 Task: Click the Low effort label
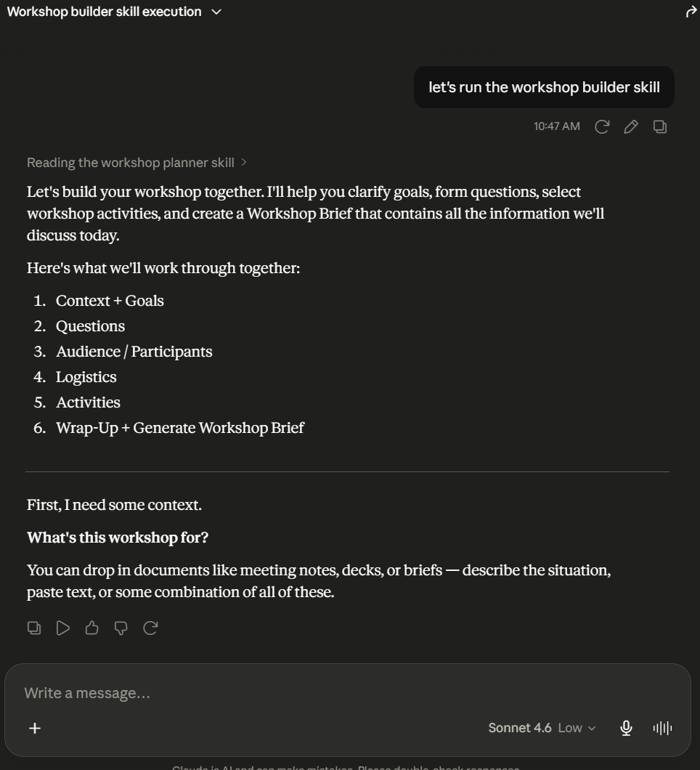(x=570, y=728)
